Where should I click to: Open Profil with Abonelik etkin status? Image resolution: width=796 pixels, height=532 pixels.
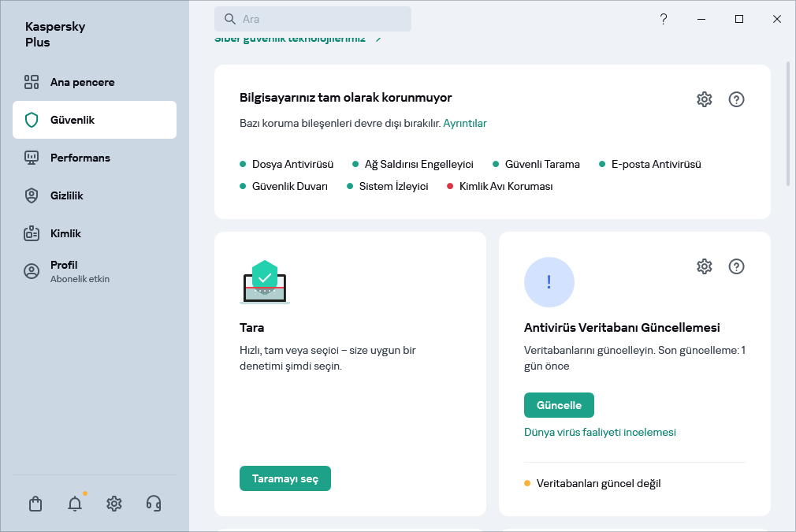click(x=95, y=271)
